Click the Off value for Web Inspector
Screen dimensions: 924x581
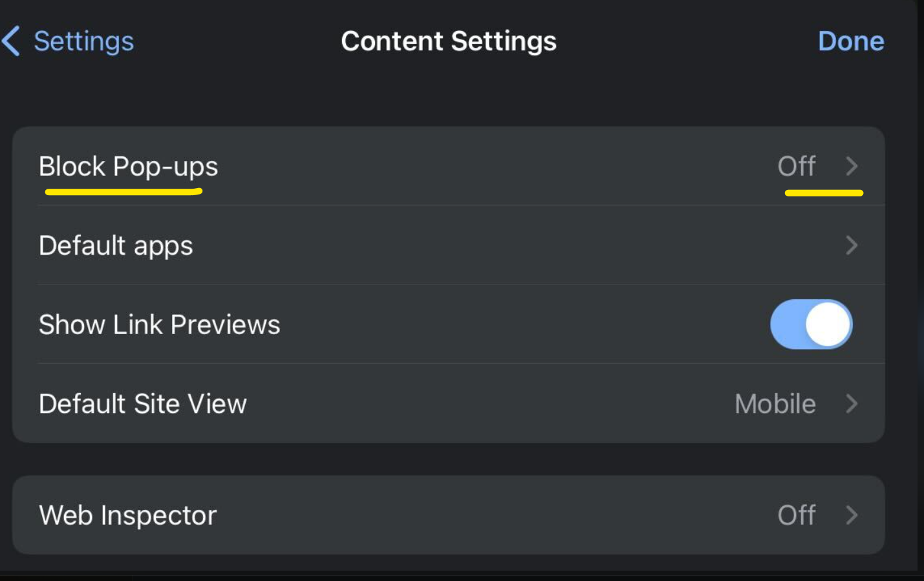pos(797,515)
